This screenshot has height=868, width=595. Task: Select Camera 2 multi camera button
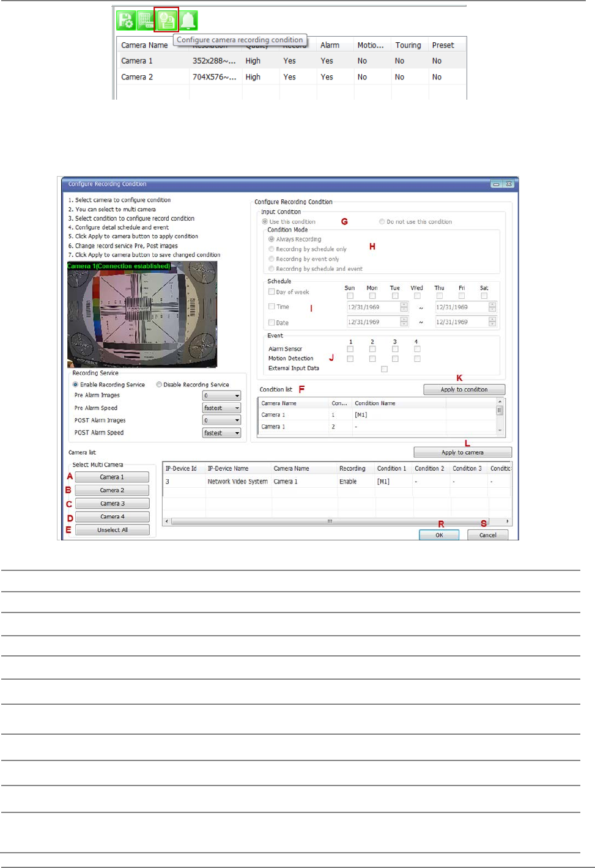point(112,490)
